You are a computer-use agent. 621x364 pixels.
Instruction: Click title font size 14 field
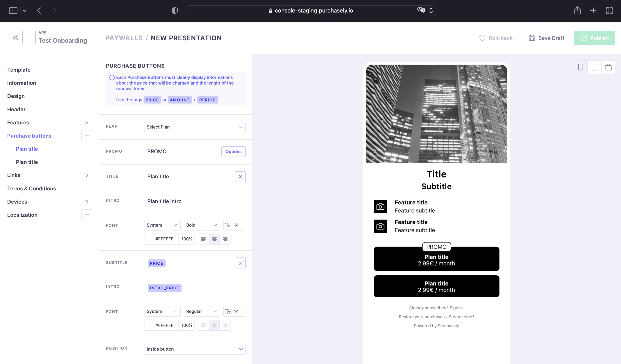pyautogui.click(x=234, y=225)
